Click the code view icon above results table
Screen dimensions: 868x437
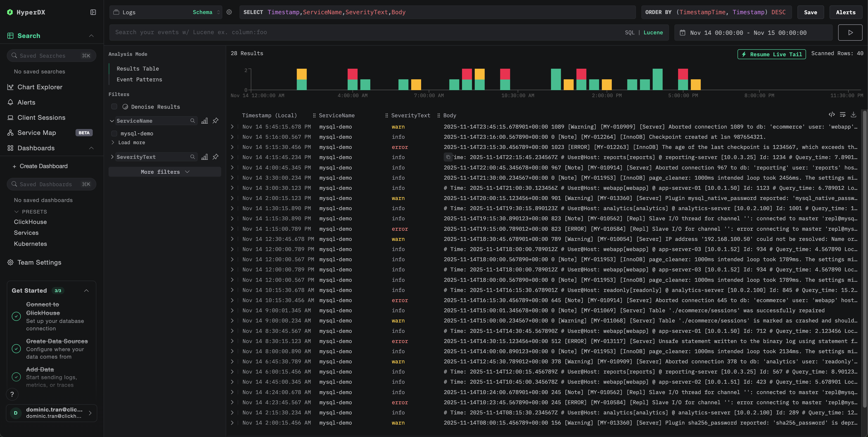tap(832, 115)
